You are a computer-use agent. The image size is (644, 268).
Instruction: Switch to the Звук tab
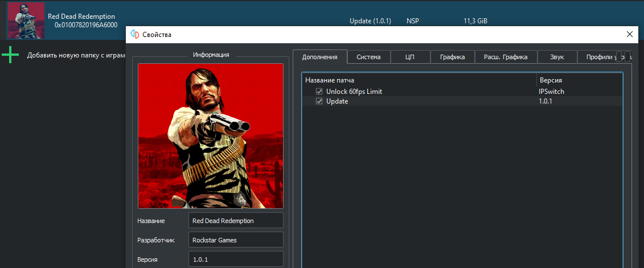(557, 57)
